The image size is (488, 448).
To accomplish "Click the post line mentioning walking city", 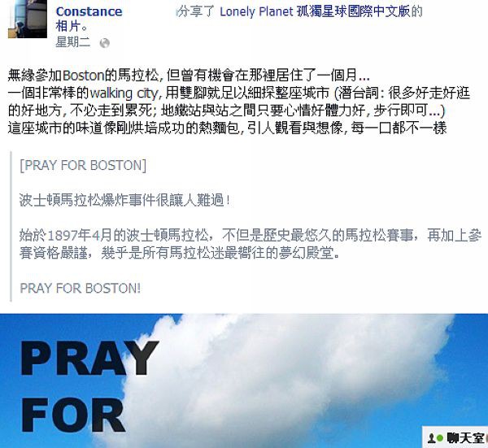I will tap(239, 93).
